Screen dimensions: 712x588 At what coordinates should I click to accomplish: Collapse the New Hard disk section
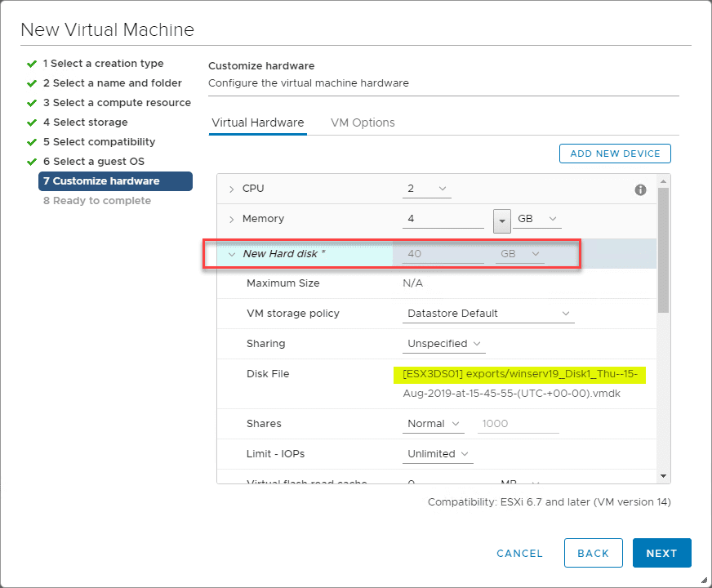point(232,254)
